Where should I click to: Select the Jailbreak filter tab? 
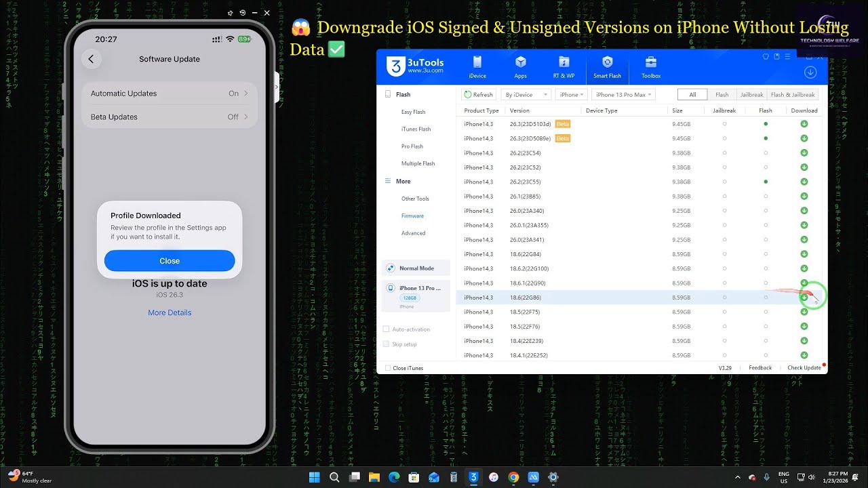751,95
